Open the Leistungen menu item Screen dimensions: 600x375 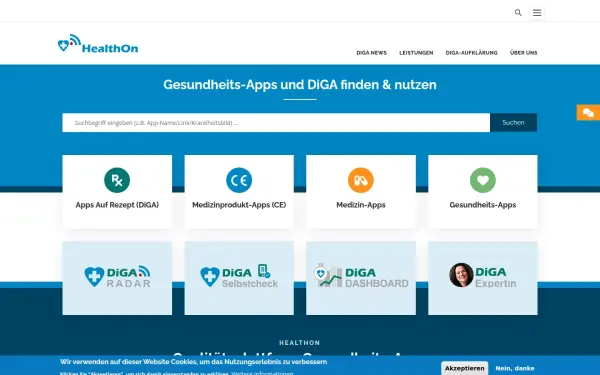coord(416,53)
